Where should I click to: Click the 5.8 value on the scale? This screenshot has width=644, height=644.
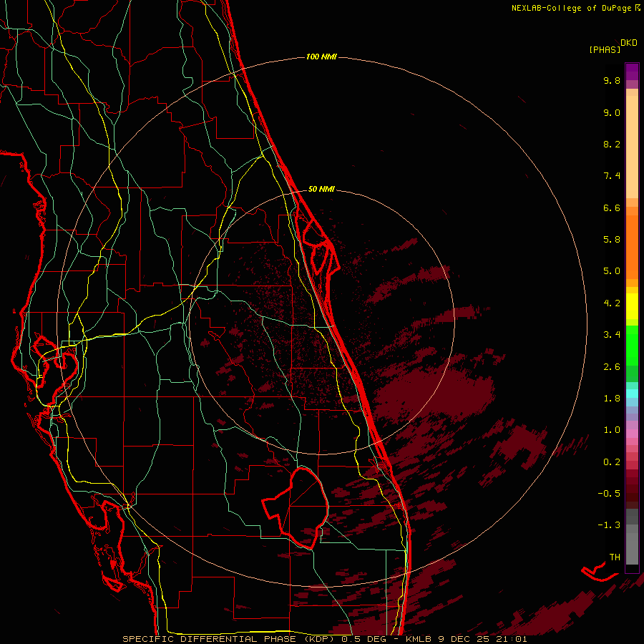click(612, 240)
